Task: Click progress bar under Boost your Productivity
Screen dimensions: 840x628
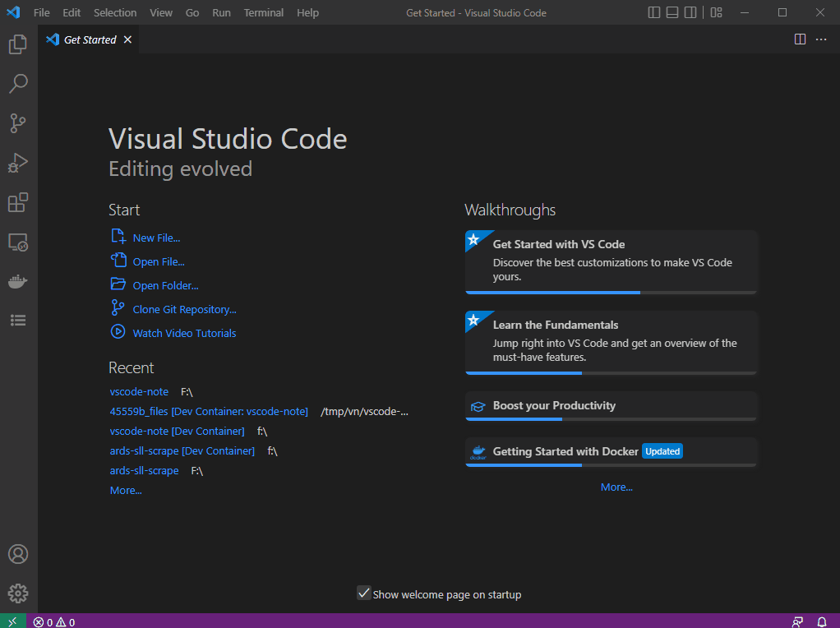Action: [x=611, y=419]
